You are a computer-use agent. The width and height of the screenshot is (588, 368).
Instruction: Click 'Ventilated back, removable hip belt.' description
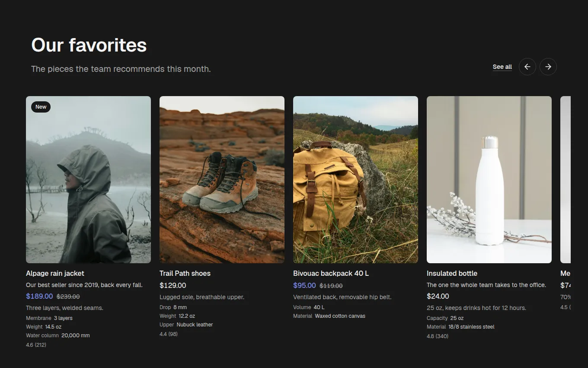point(342,297)
